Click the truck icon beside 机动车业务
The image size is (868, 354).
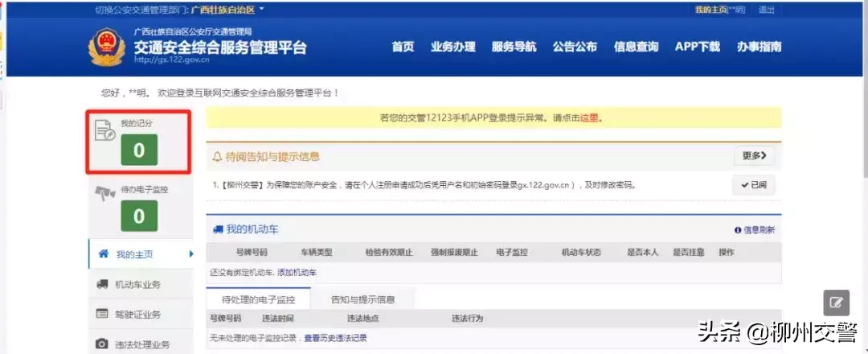tap(102, 285)
